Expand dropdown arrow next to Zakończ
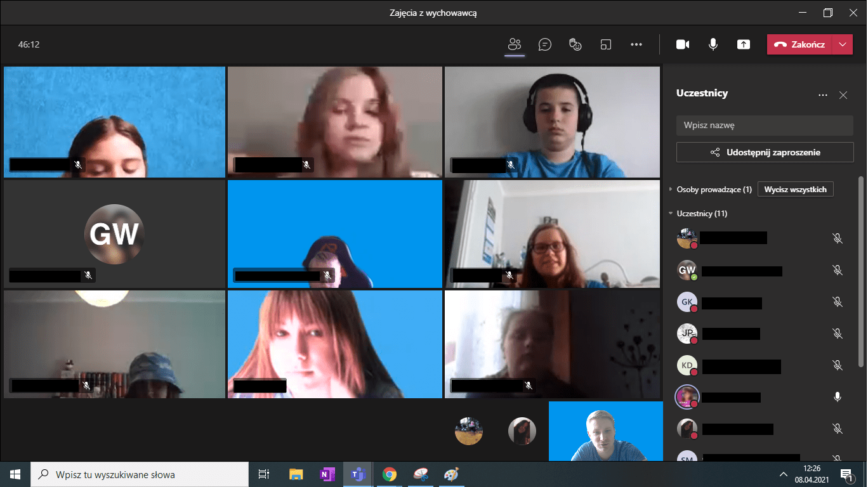 coord(842,44)
